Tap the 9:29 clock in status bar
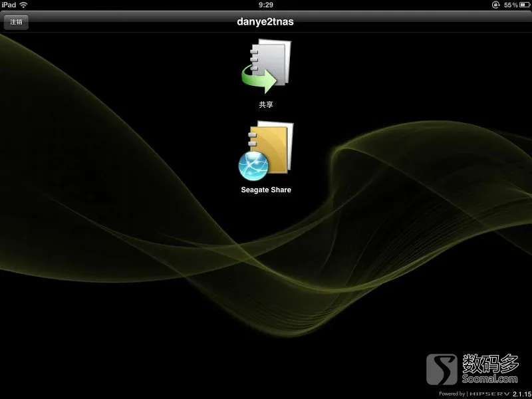This screenshot has height=399, width=532. 265,5
